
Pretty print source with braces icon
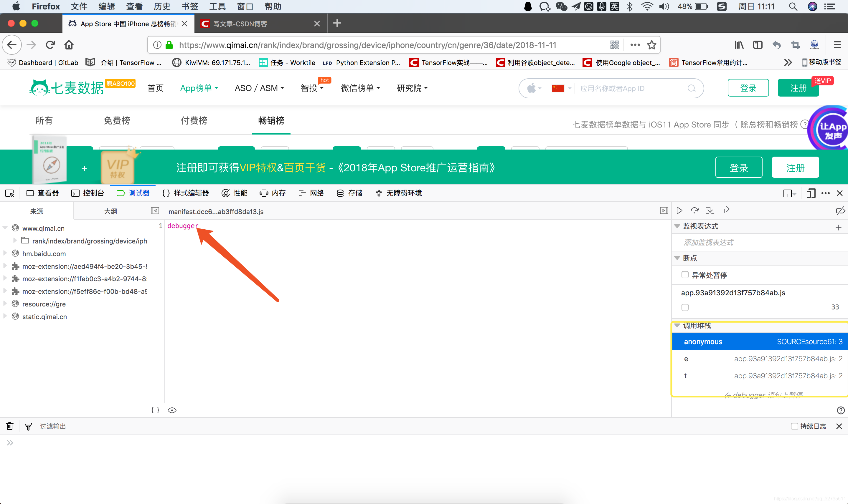coord(155,410)
